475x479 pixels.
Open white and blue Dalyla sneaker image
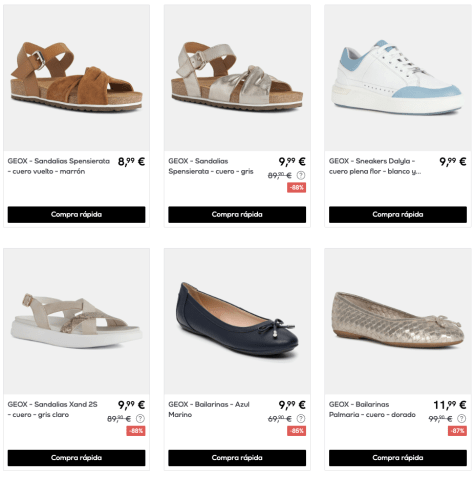click(398, 77)
